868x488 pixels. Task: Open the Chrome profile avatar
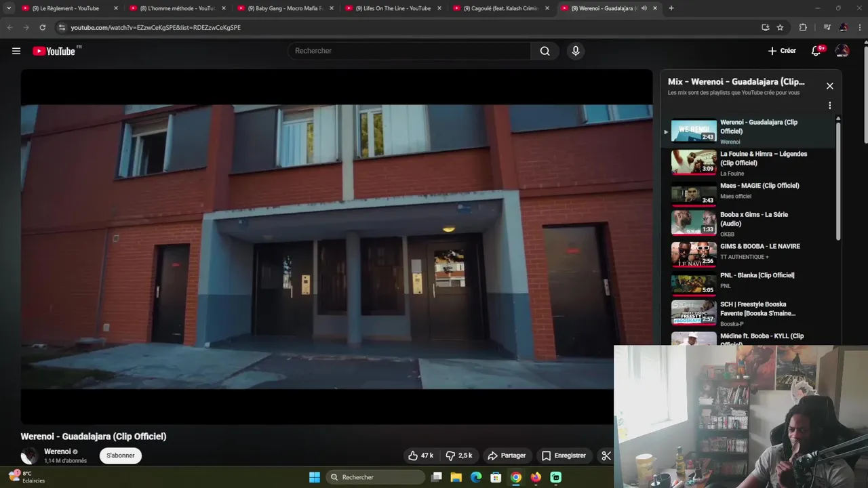click(x=844, y=27)
